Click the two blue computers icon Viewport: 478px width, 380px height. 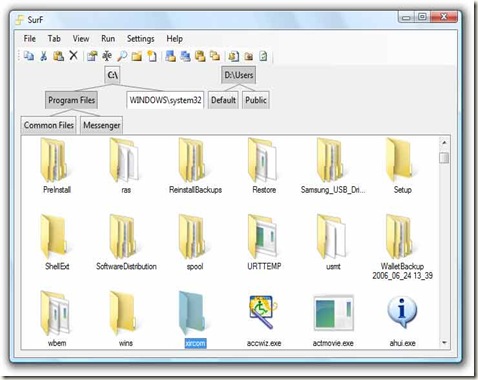[185, 56]
